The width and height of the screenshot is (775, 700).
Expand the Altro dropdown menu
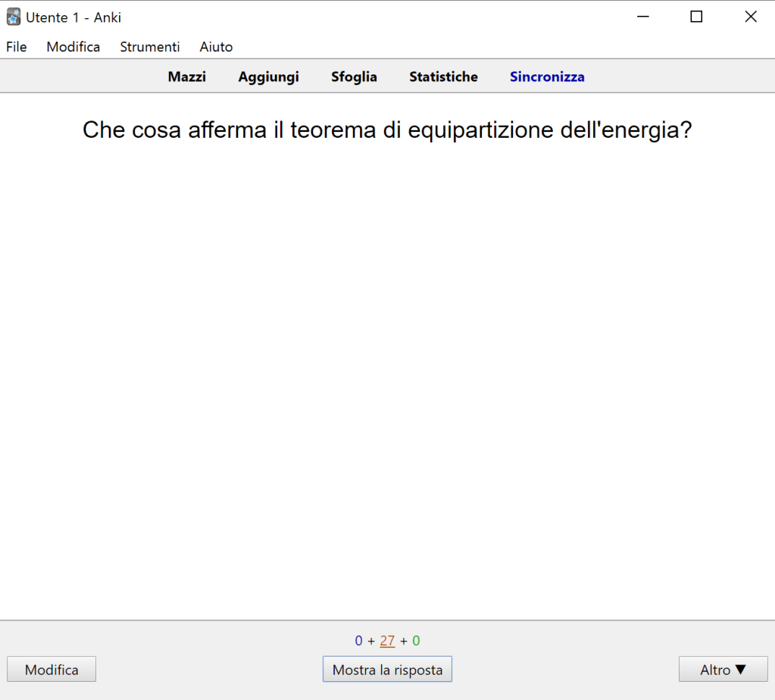723,670
